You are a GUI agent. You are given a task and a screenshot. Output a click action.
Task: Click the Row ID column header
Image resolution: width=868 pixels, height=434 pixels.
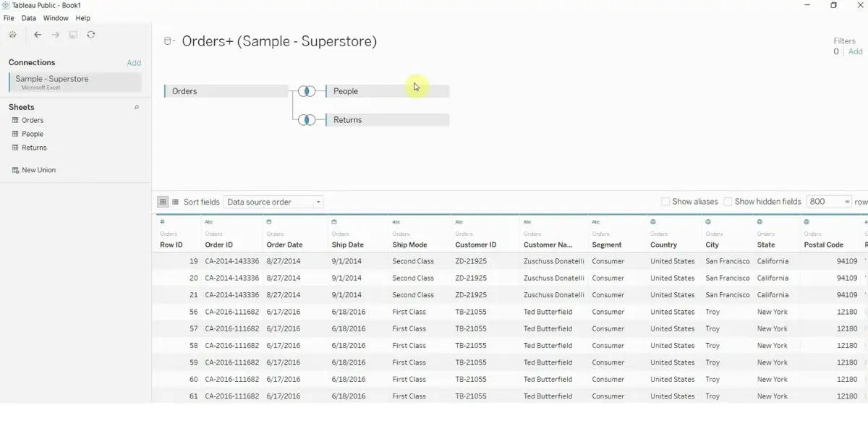tap(171, 244)
